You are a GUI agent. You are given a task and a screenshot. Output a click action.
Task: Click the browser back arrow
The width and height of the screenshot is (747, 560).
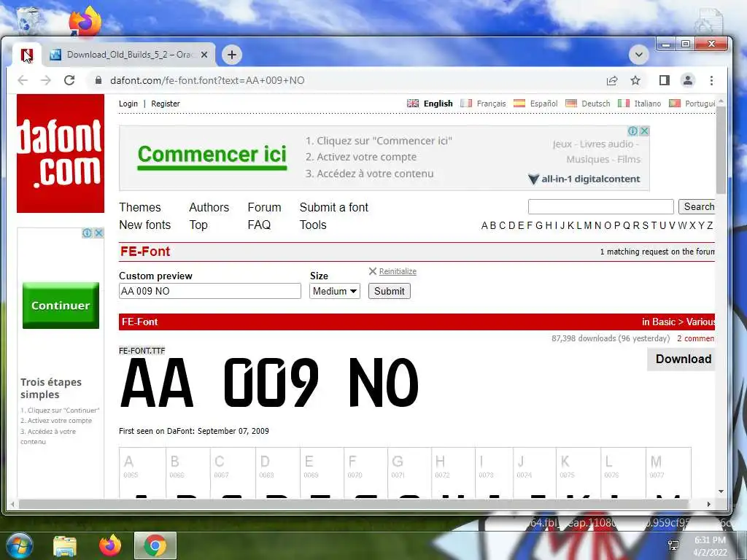(23, 80)
